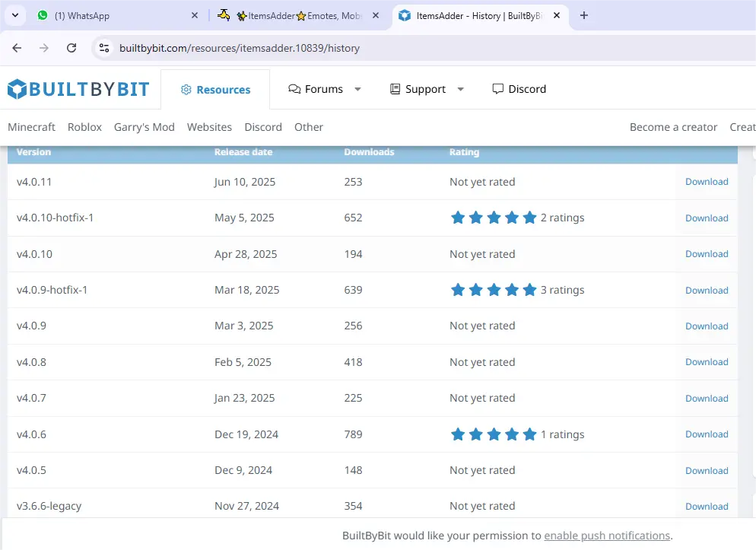The image size is (756, 550).
Task: Click the Version column header
Action: pos(33,152)
